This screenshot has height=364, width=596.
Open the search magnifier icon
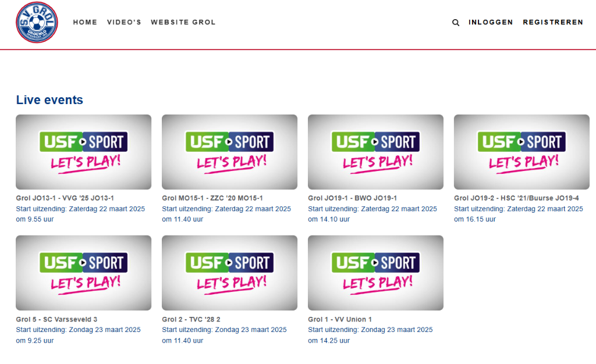[455, 23]
